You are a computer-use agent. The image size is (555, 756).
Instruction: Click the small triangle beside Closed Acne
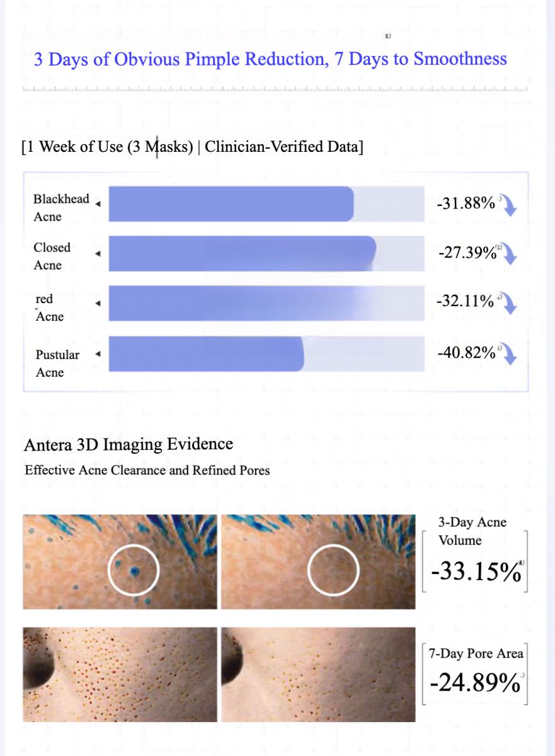(97, 254)
